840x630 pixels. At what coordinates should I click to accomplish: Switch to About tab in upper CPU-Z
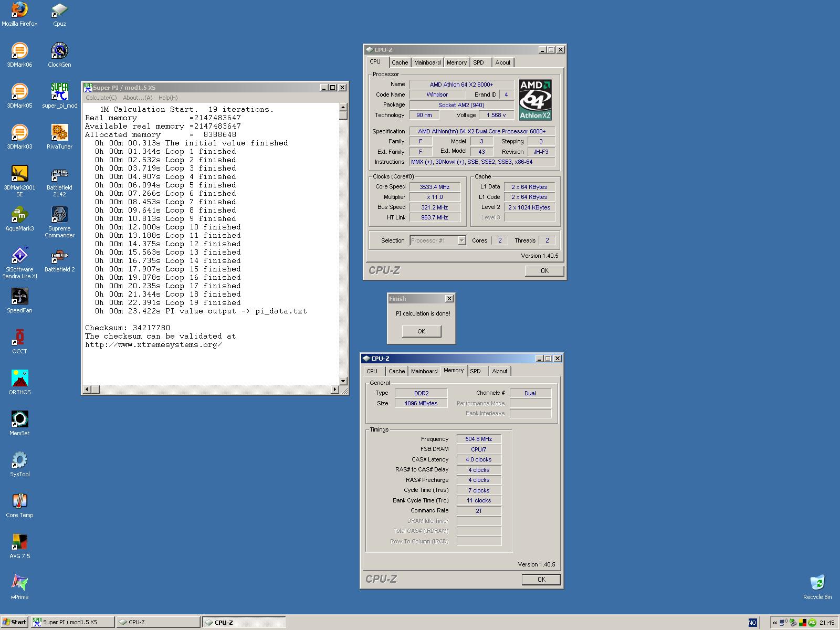click(503, 62)
